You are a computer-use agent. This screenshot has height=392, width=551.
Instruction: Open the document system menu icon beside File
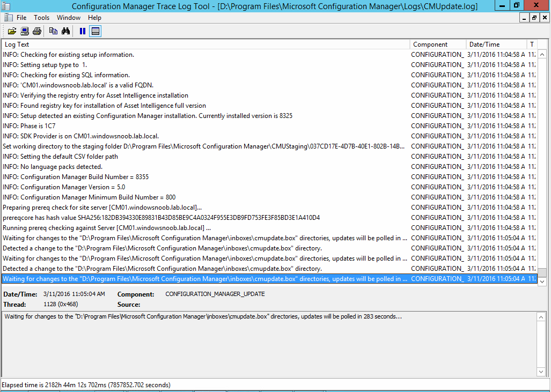(x=9, y=18)
